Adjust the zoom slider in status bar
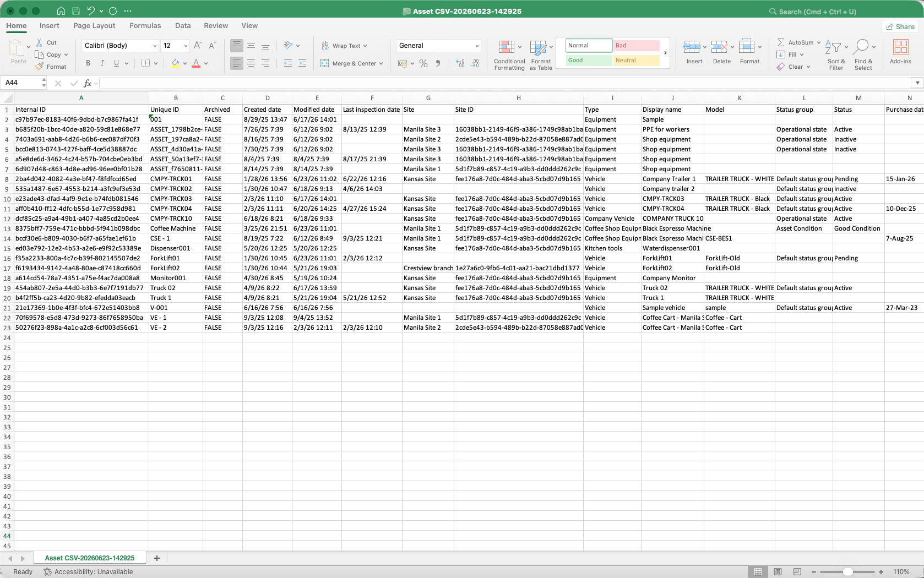Viewport: 924px width, 578px height. click(x=848, y=572)
